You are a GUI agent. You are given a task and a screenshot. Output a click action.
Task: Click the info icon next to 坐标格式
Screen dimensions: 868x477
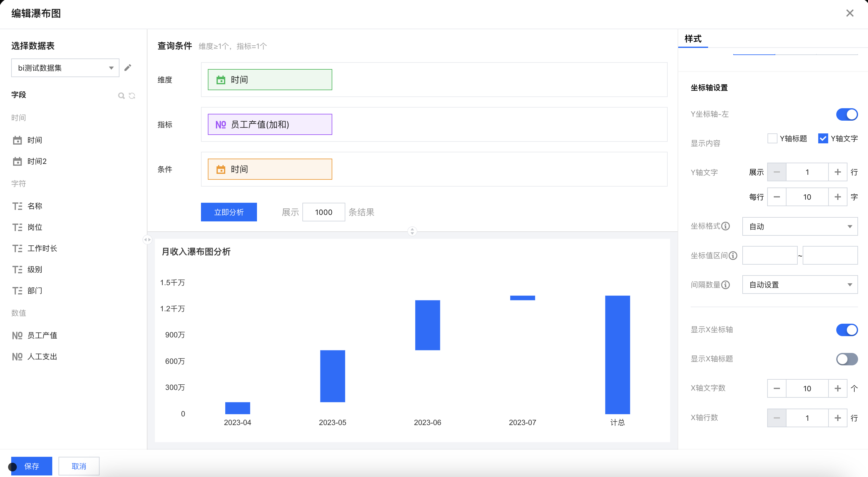click(x=726, y=226)
